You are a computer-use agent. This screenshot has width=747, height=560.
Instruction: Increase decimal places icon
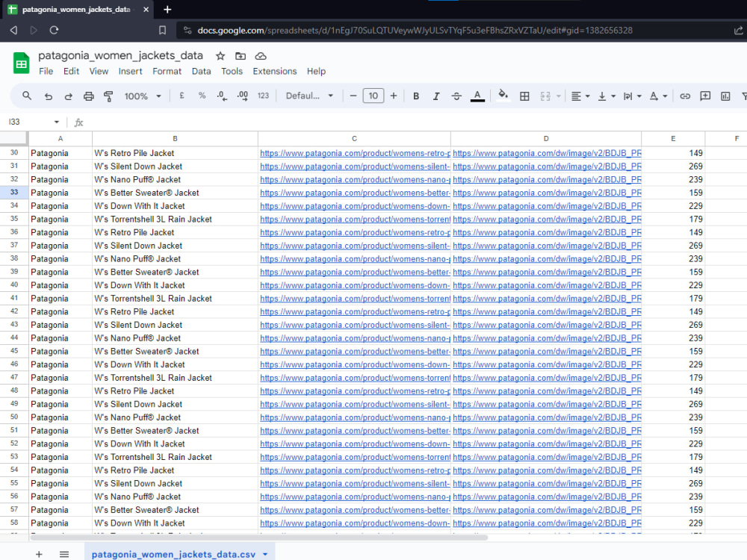[242, 96]
